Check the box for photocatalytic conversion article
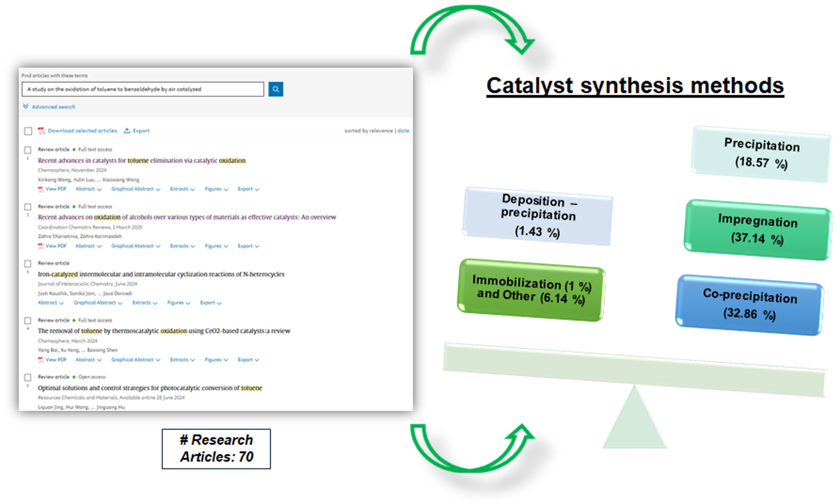This screenshot has width=840, height=504. 28,377
